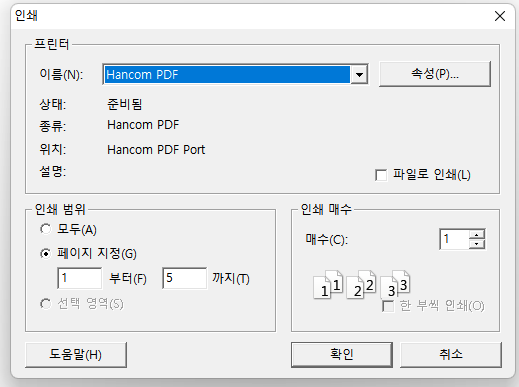Screen dimensions: 519x387
Task: Click the 까지(T) end page field
Action: pyautogui.click(x=184, y=278)
